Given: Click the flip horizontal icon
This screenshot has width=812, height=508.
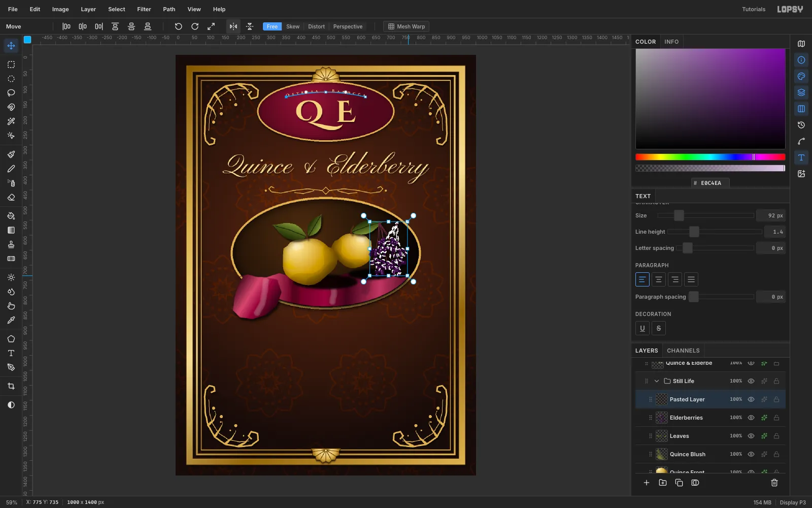Looking at the screenshot, I should (x=233, y=26).
